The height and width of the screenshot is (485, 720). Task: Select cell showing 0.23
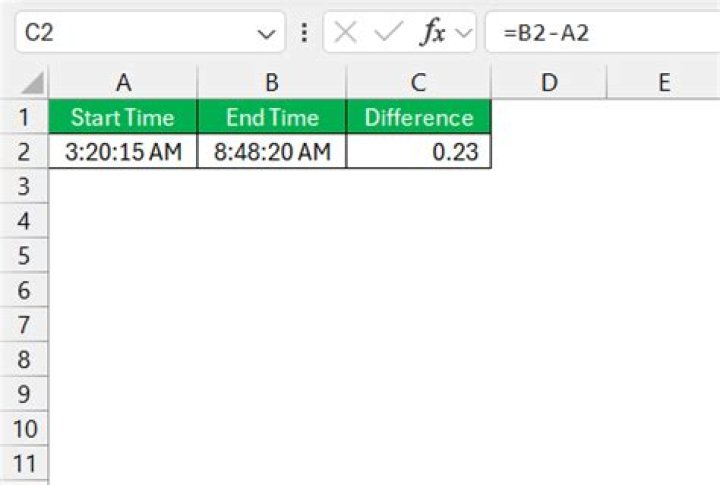point(418,152)
